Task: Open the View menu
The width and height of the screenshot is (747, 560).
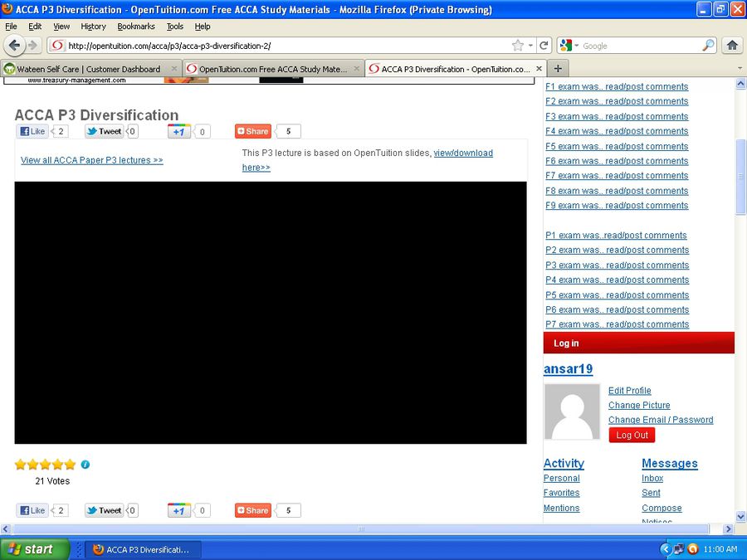Action: click(x=61, y=27)
